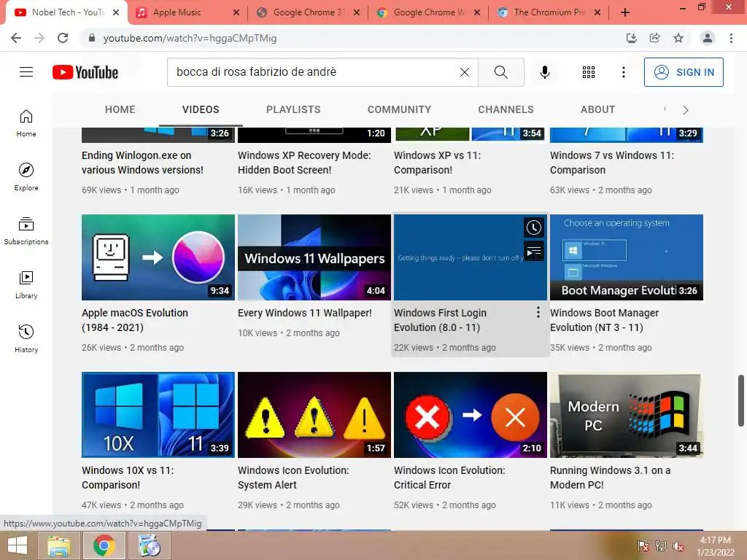
Task: Open Windows 7 vs Windows 11: Comparison title
Action: point(612,163)
